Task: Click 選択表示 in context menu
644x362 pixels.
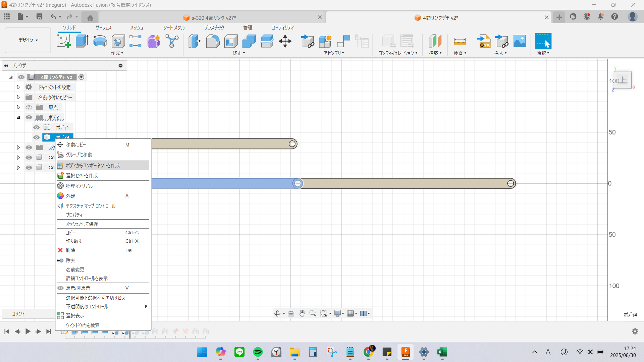Action: click(103, 316)
